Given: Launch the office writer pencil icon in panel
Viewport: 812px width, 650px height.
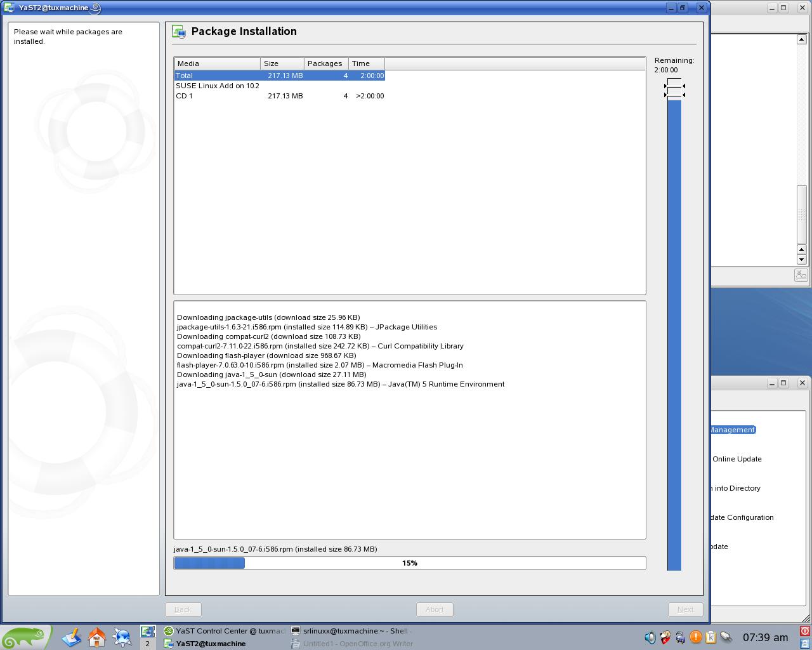Looking at the screenshot, I should pyautogui.click(x=72, y=637).
